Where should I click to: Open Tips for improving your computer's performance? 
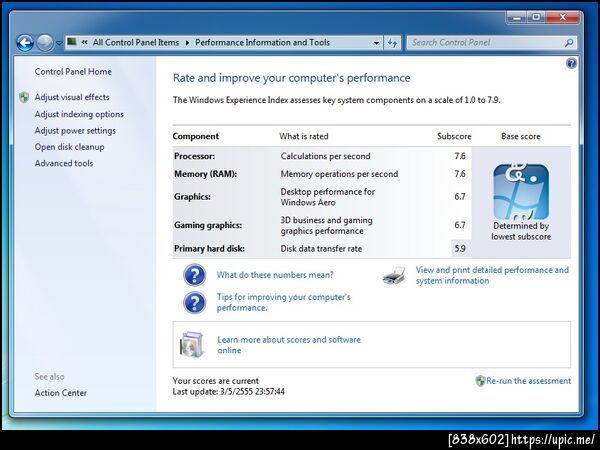[x=284, y=302]
